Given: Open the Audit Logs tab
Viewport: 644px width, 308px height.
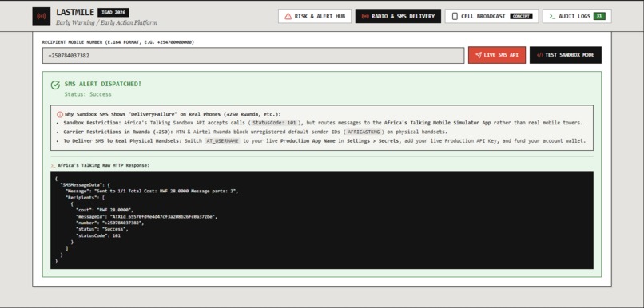Looking at the screenshot, I should (x=577, y=17).
